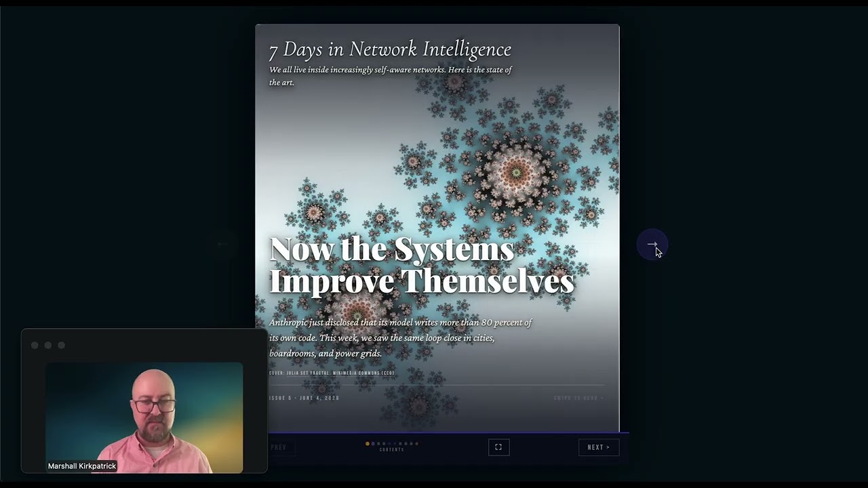The image size is (868, 488).
Task: Click the 'We all live inside increasingly self-aware networks' tagline
Action: point(391,76)
